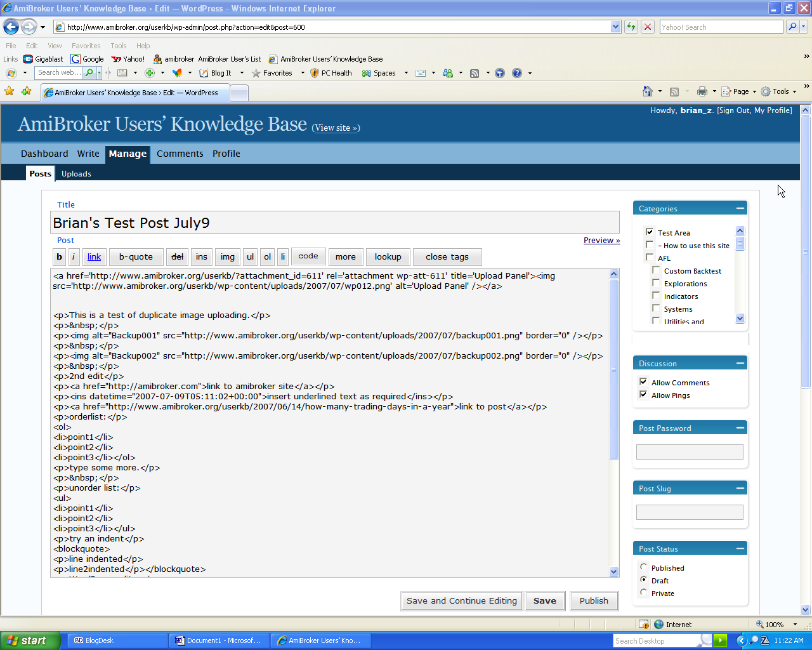The width and height of the screenshot is (812, 650).
Task: Click the Yahoo search magnifier icon
Action: click(792, 27)
